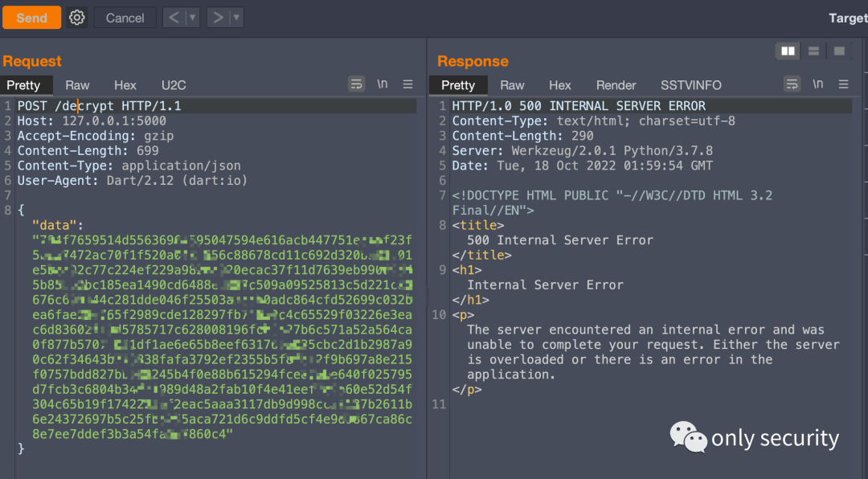Viewport: 868px width, 479px height.
Task: Switch to the Request Raw tab
Action: click(x=77, y=85)
